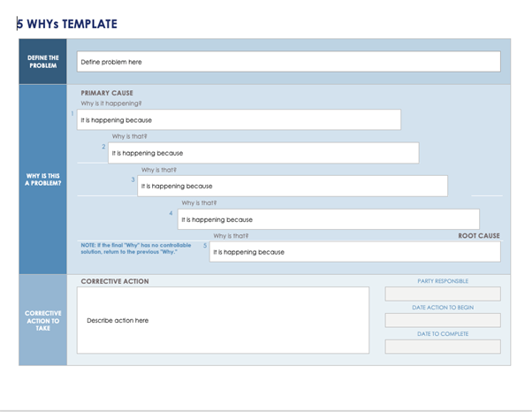The height and width of the screenshot is (412, 532).
Task: Click the '5 WHYs TEMPLATE' title text
Action: [67, 24]
